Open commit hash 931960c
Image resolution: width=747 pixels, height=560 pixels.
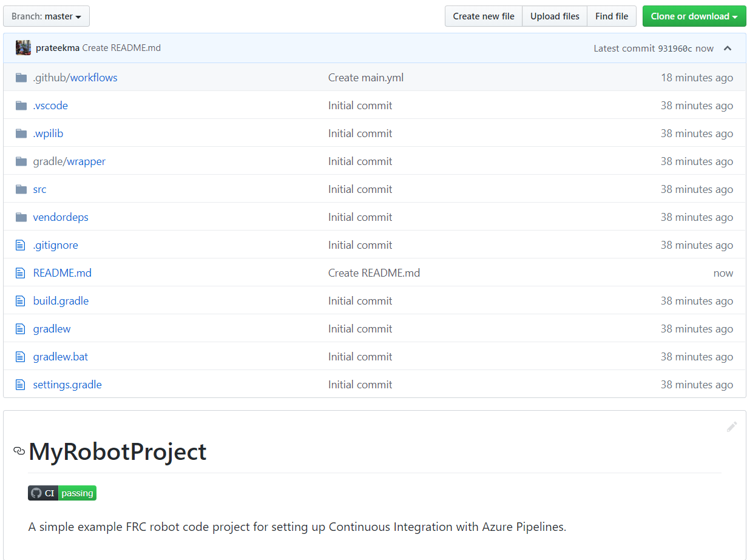coord(674,49)
